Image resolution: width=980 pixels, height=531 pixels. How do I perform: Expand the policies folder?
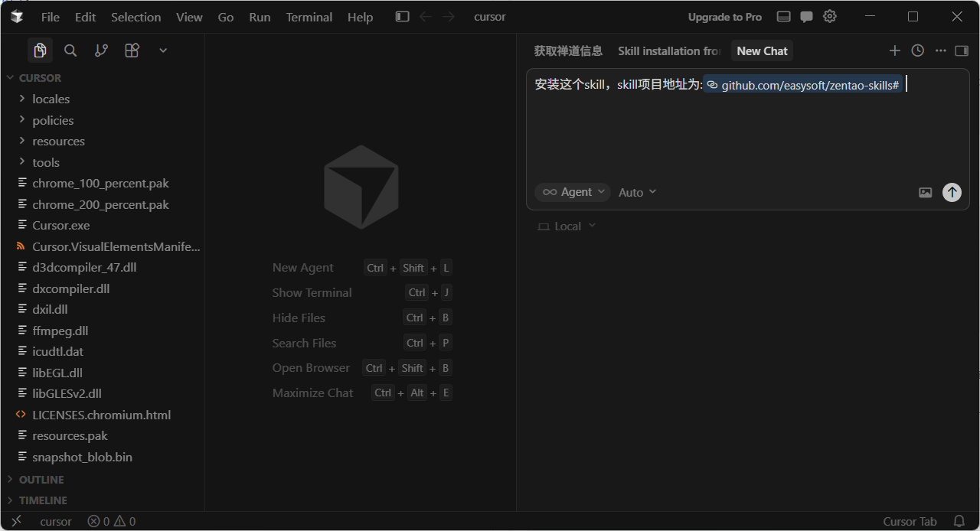[103, 120]
